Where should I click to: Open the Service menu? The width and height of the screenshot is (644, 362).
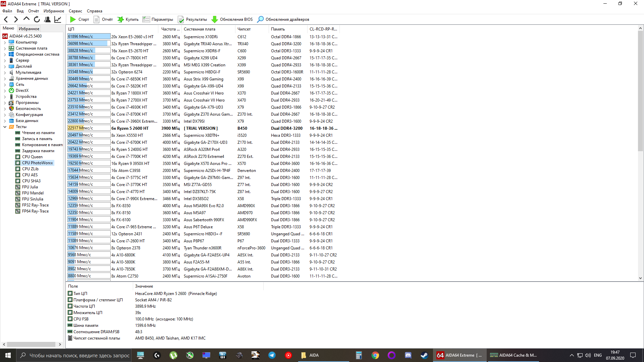(75, 11)
